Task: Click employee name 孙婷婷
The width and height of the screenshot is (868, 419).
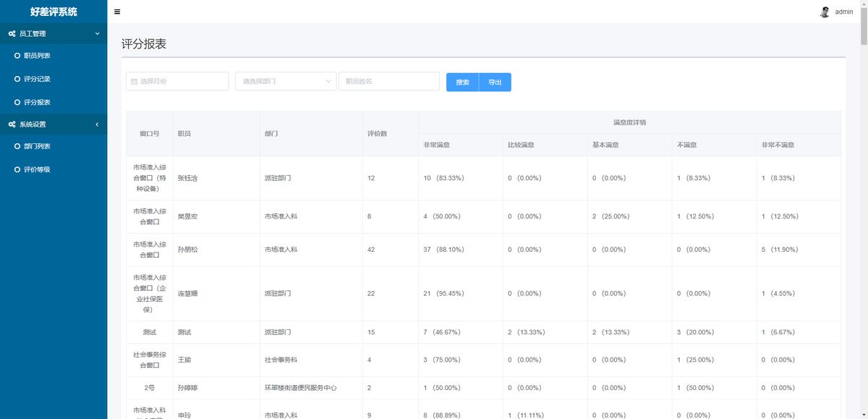Action: point(188,388)
